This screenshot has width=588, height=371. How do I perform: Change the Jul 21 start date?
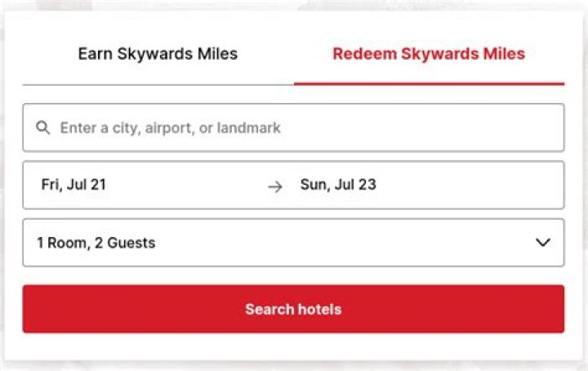point(73,185)
